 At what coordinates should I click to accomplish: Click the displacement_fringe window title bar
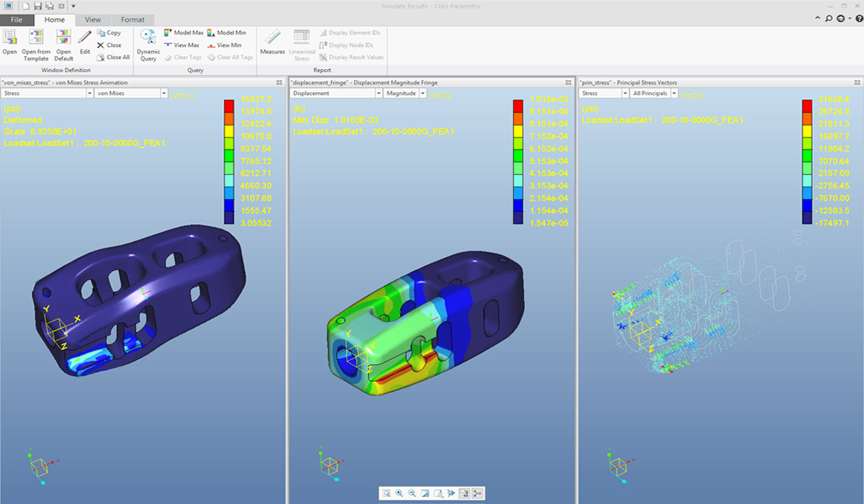click(x=431, y=83)
